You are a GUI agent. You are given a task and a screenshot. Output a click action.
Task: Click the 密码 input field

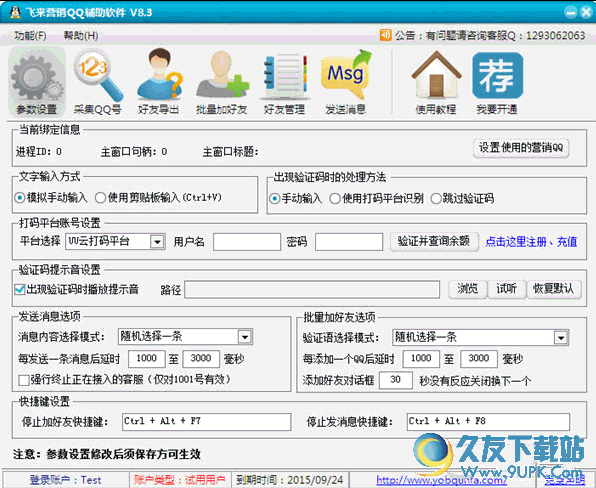point(349,242)
